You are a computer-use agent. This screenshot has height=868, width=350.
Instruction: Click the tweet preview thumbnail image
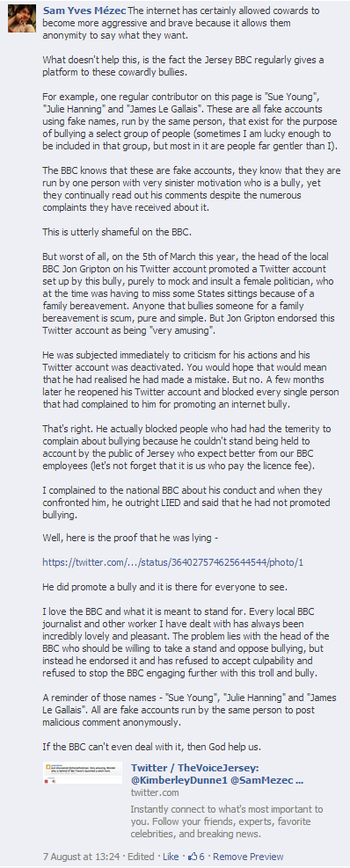point(82,773)
